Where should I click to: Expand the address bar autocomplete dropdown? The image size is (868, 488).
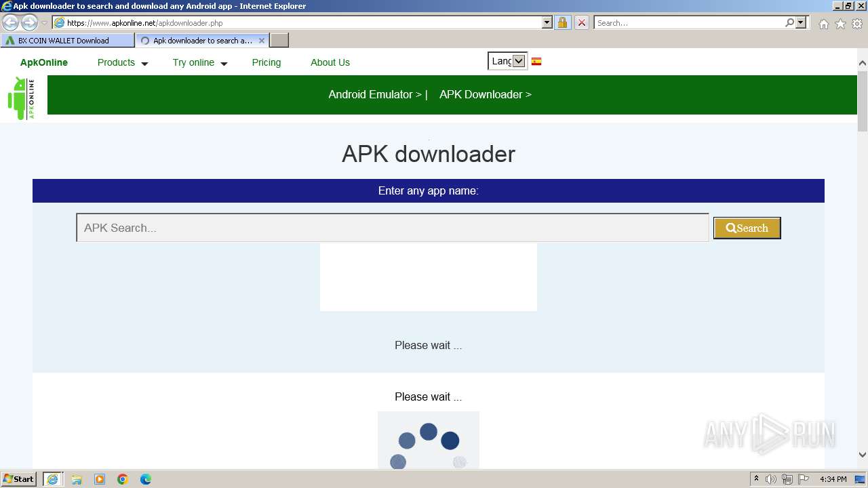[x=547, y=22]
